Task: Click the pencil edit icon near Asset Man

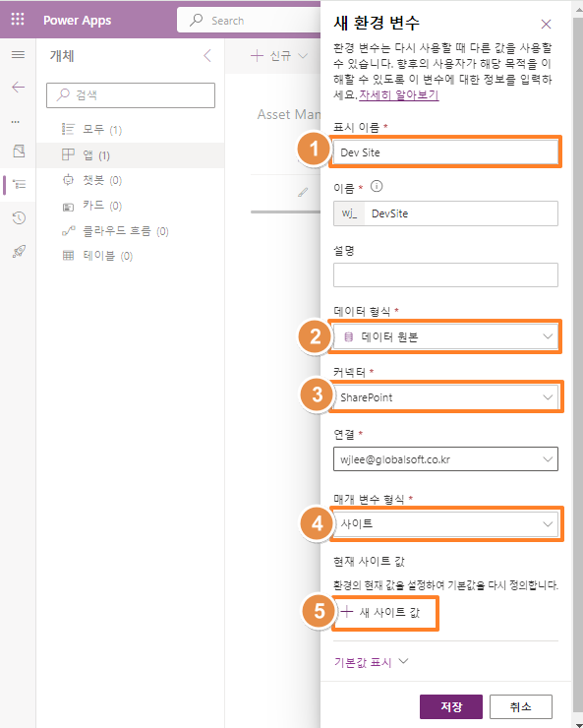Action: [303, 192]
